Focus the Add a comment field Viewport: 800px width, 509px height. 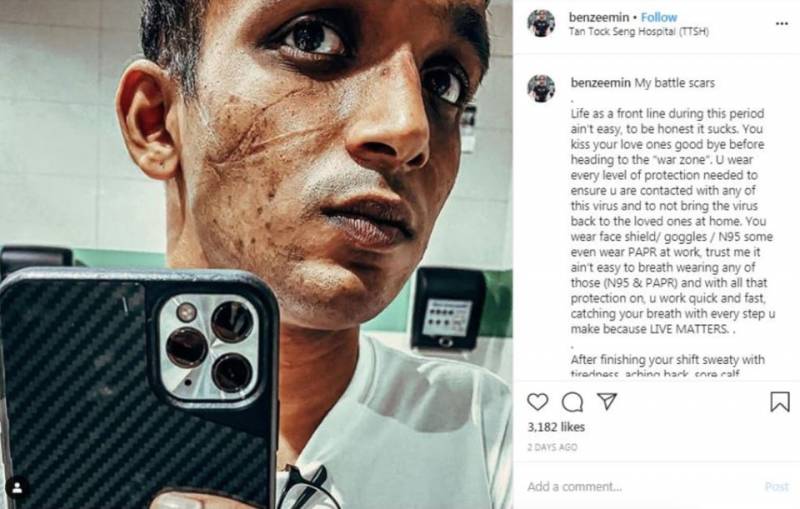(643, 487)
